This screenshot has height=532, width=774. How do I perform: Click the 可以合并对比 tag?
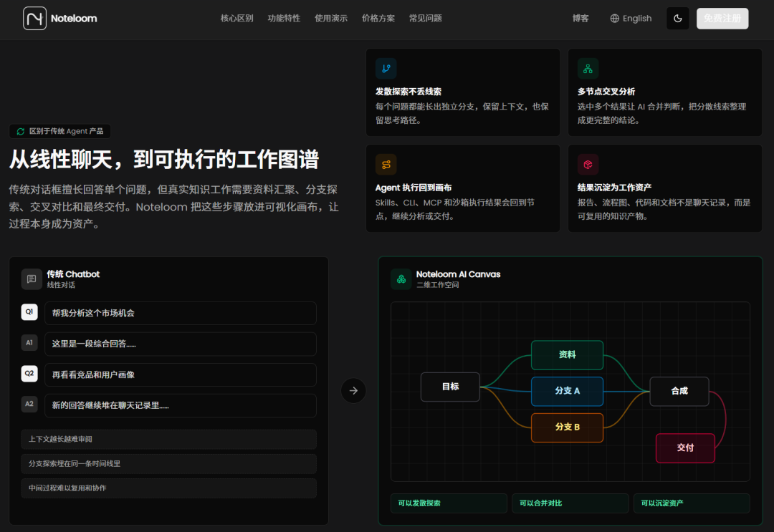point(570,503)
